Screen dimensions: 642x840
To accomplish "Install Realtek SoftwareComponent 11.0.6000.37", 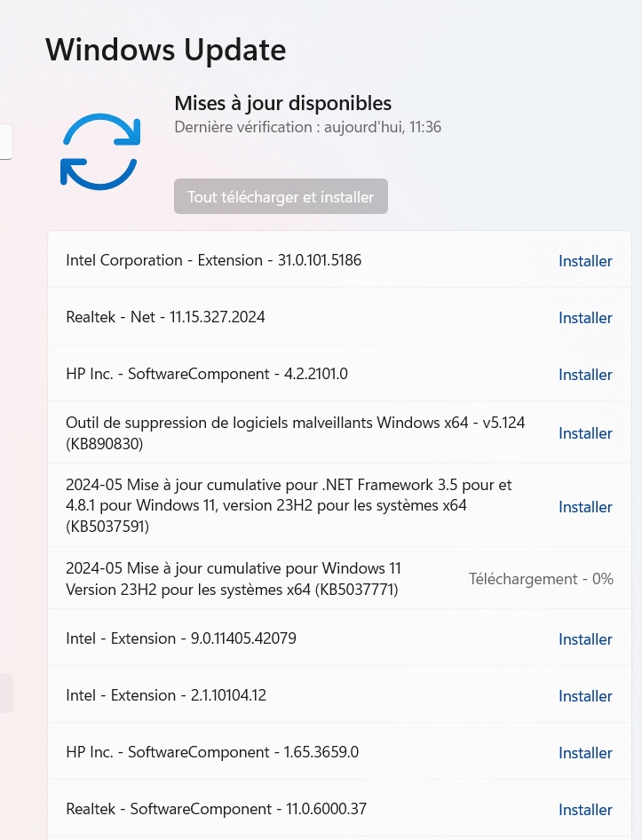I will click(585, 810).
